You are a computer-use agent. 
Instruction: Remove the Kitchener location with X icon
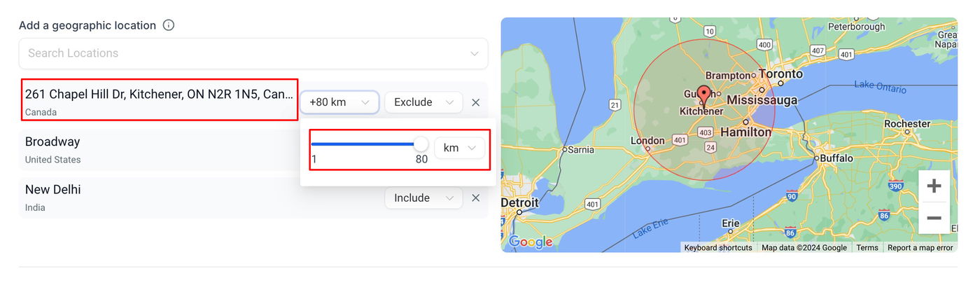click(476, 102)
